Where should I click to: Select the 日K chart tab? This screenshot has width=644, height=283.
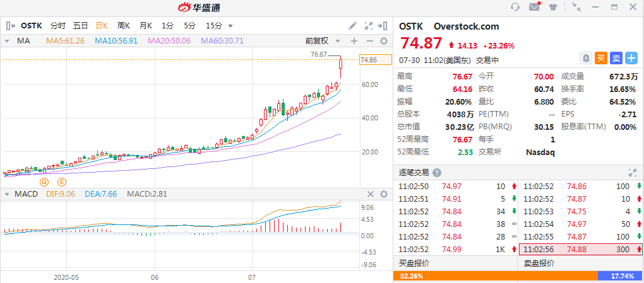point(102,26)
